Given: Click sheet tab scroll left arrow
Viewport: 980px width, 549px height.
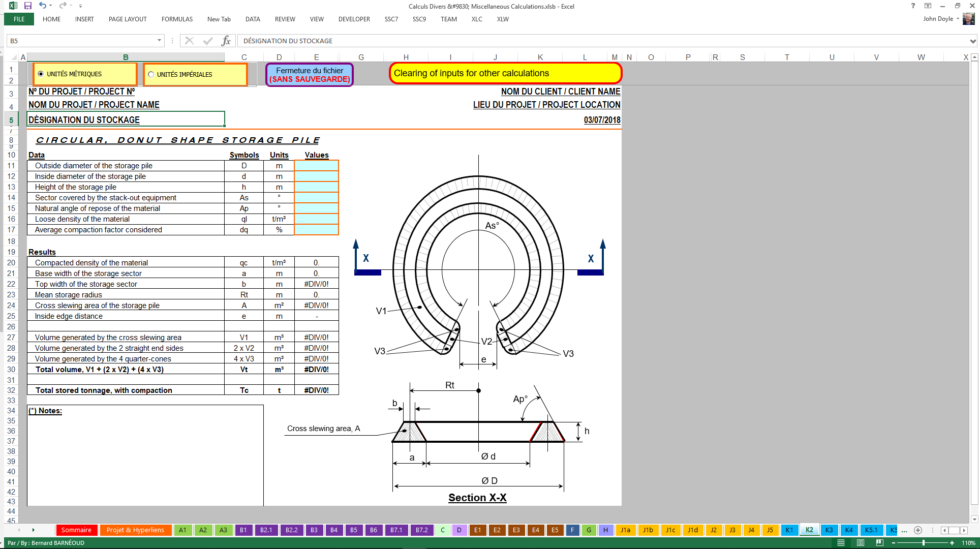Looking at the screenshot, I should (19, 530).
